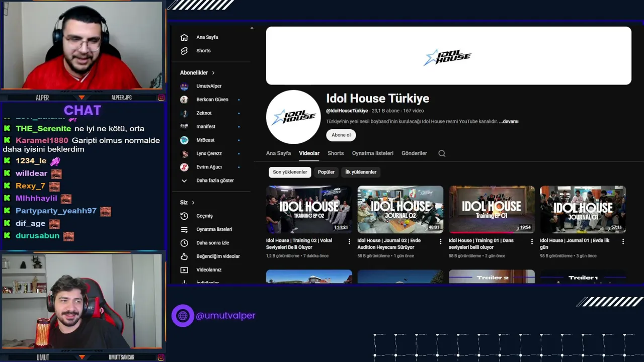The image size is (644, 362).
Task: Open Trailer 1 video thumbnail
Action: (583, 277)
